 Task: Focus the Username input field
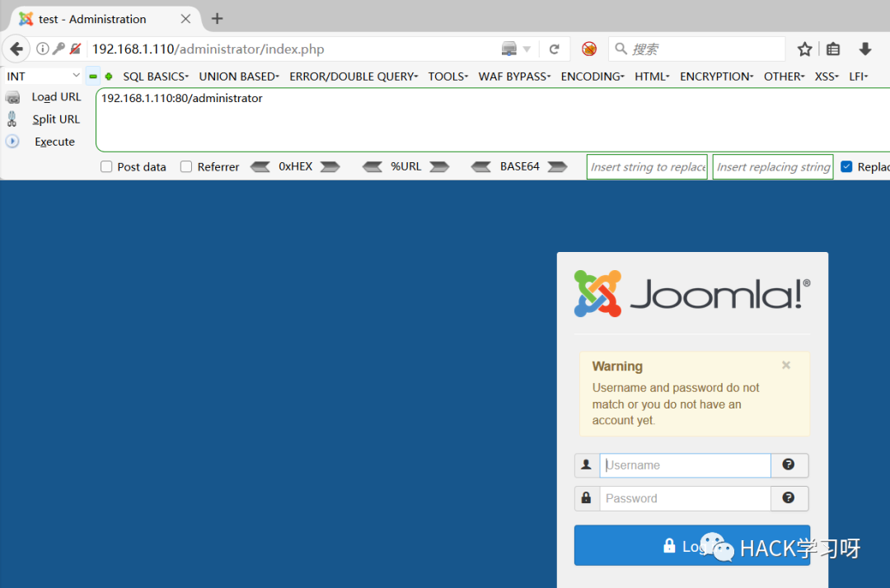(x=685, y=465)
